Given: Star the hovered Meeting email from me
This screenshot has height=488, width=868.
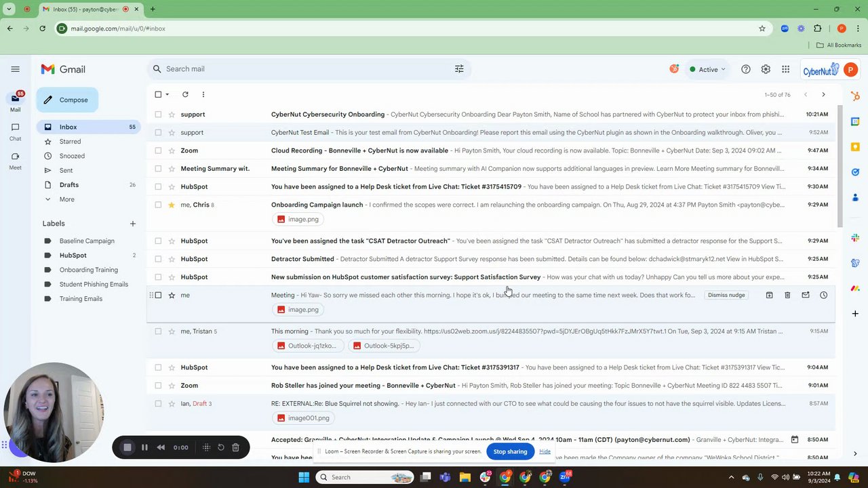Looking at the screenshot, I should pos(172,295).
